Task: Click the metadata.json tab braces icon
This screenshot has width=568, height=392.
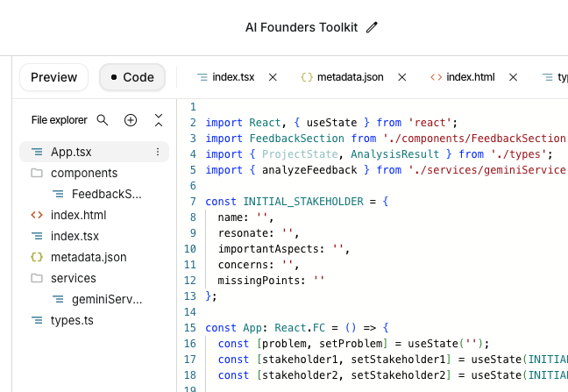Action: tap(307, 77)
